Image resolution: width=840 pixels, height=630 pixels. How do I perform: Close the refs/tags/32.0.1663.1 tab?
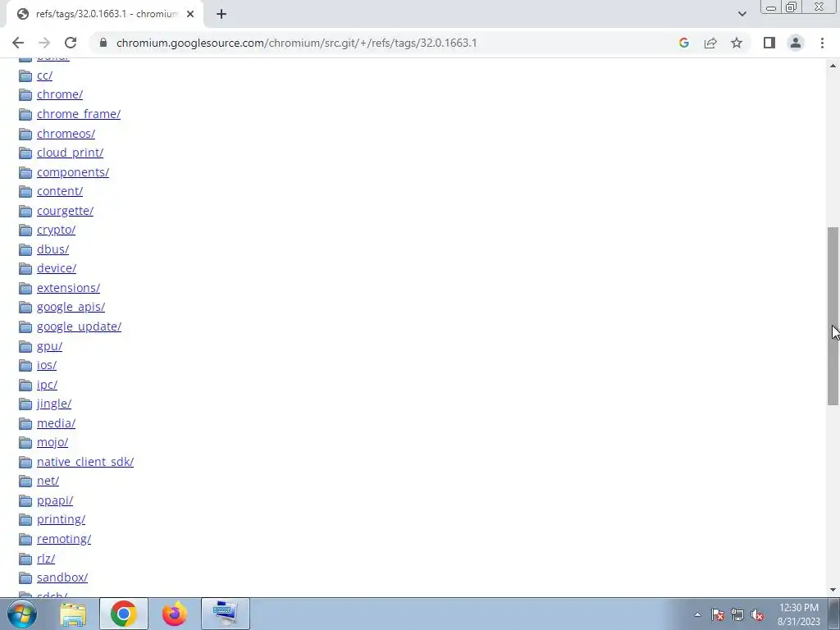pos(190,14)
